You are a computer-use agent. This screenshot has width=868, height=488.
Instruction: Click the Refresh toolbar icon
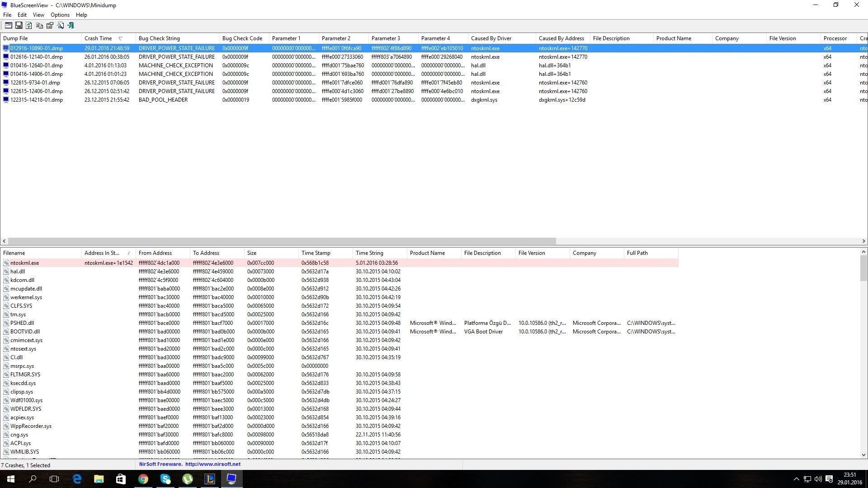pos(29,26)
